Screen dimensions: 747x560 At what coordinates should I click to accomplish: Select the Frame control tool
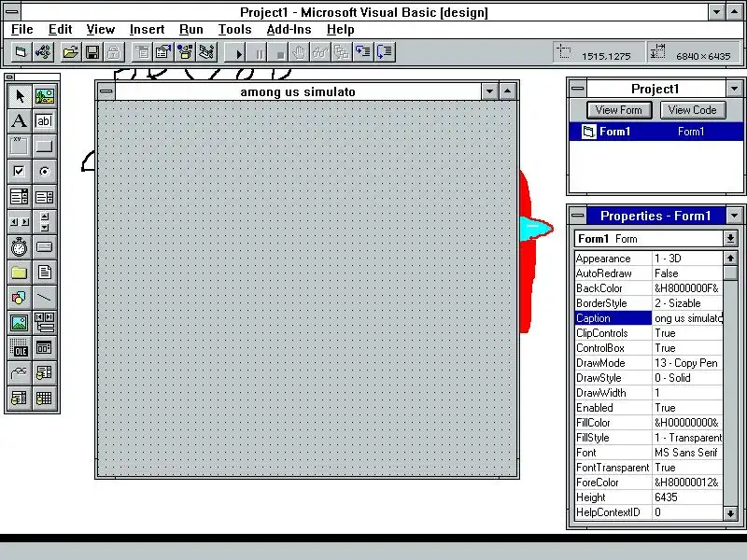(19, 147)
